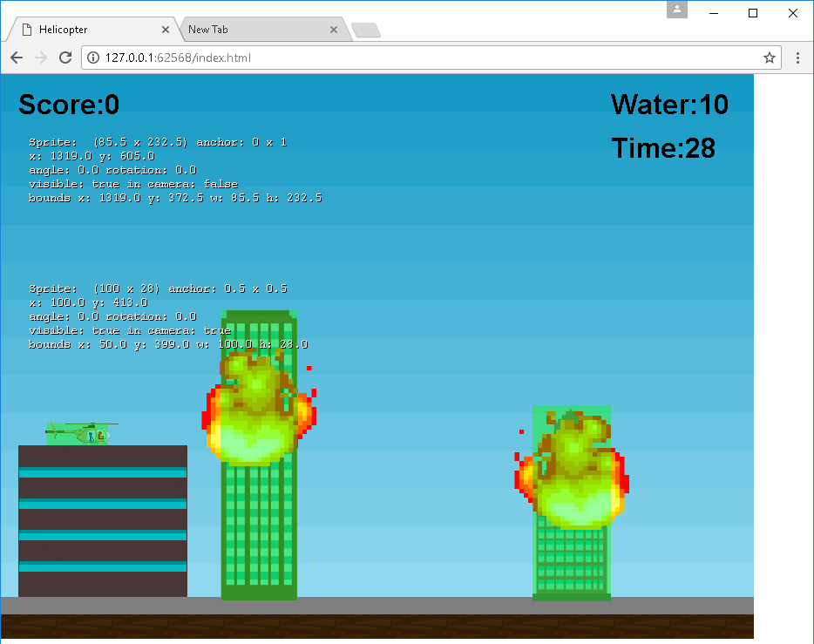
Task: Click the Score:0 label
Action: pos(69,105)
